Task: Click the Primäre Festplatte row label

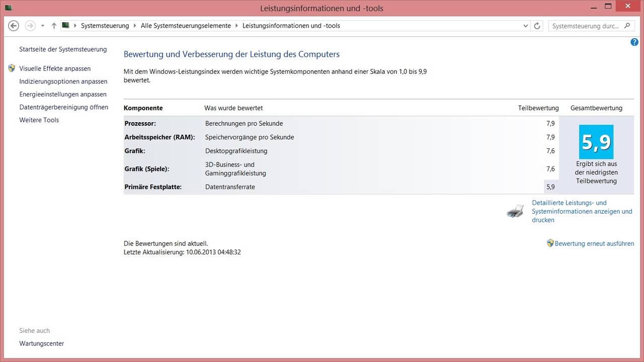Action: click(x=153, y=187)
